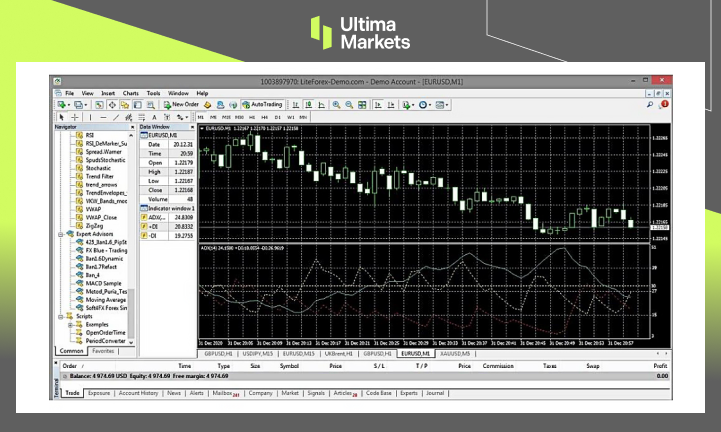
Task: Select the arrow cursor tool
Action: point(62,117)
